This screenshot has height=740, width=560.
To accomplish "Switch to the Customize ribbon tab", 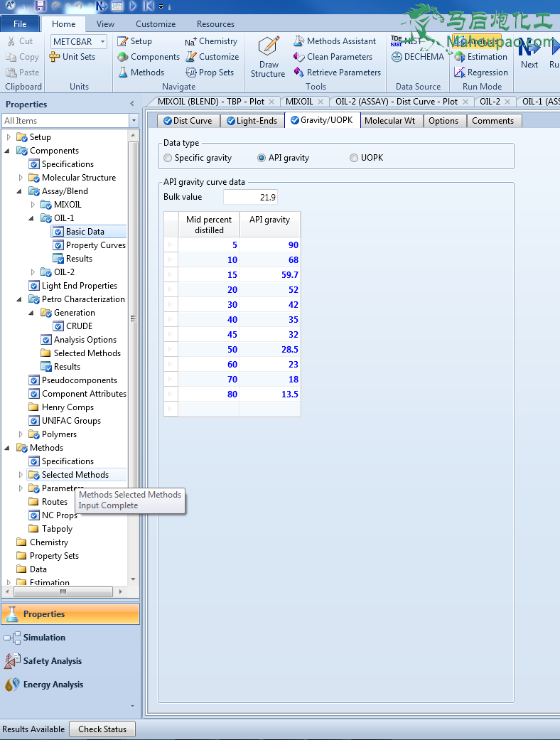I will tap(156, 23).
